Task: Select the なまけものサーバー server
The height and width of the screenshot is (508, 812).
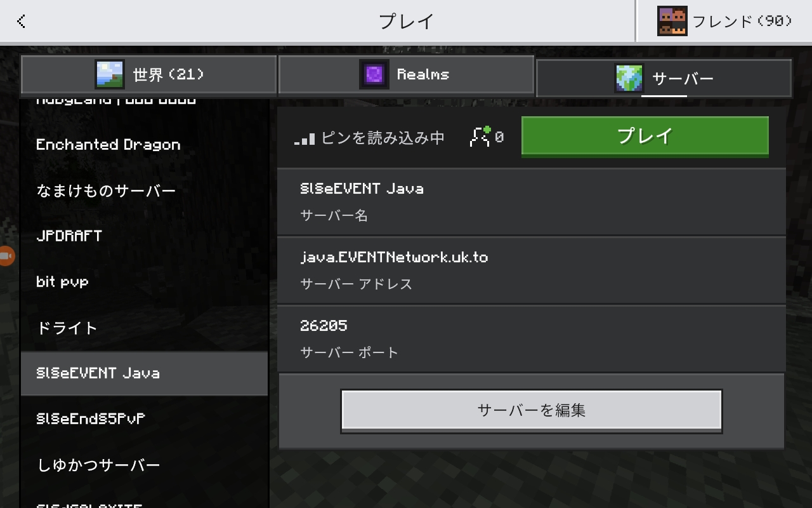Action: [144, 190]
